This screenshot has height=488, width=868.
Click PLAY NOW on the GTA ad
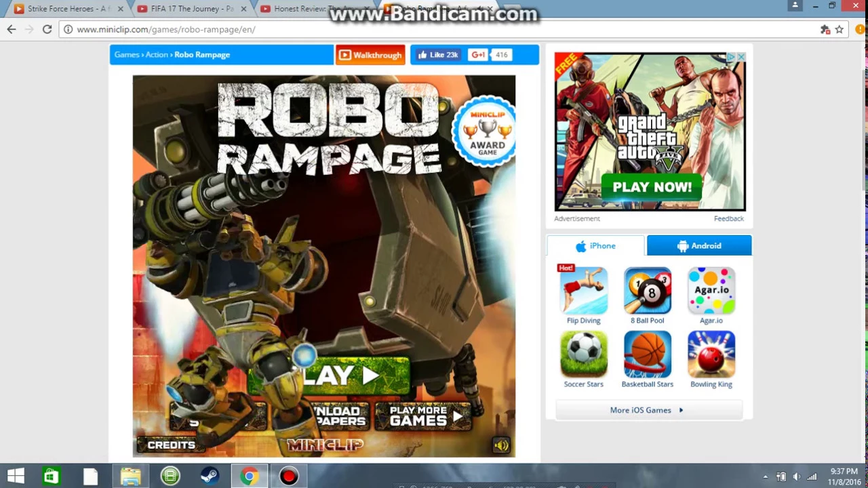coord(652,188)
